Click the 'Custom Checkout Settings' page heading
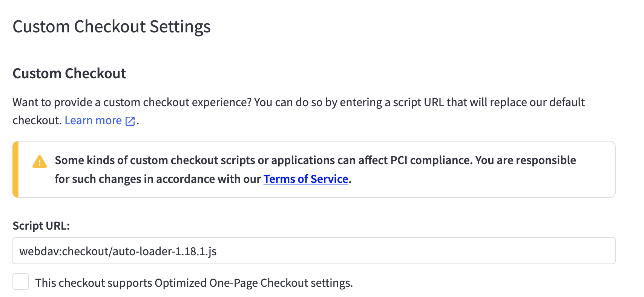 pos(112,27)
